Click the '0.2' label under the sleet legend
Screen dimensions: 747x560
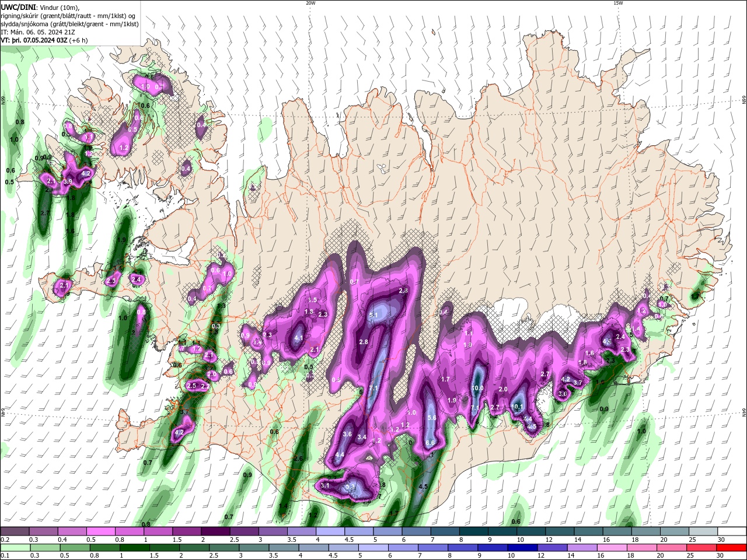(x=4, y=540)
